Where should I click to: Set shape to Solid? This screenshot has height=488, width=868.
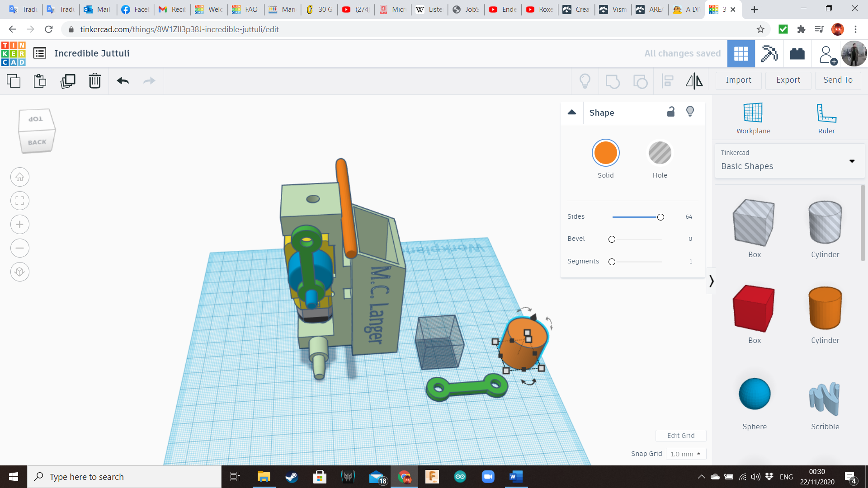tap(605, 153)
